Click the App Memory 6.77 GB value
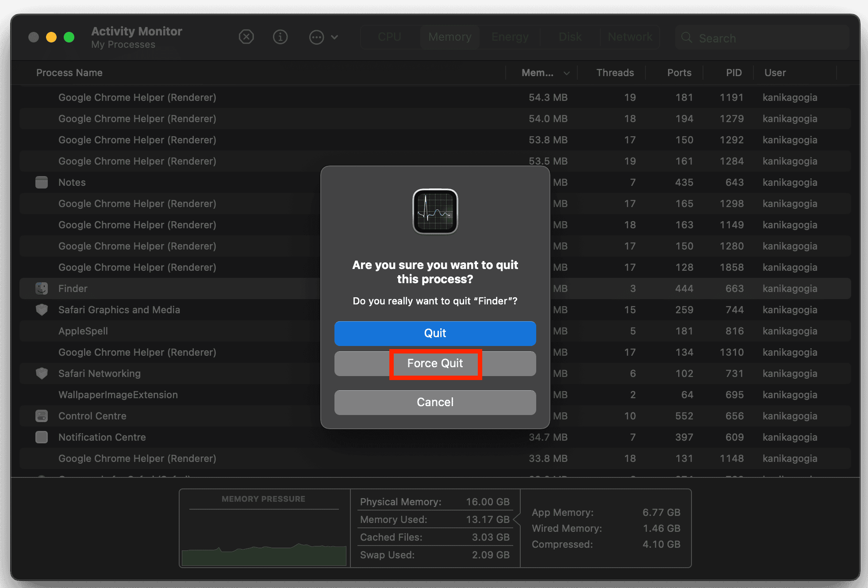 click(x=661, y=512)
